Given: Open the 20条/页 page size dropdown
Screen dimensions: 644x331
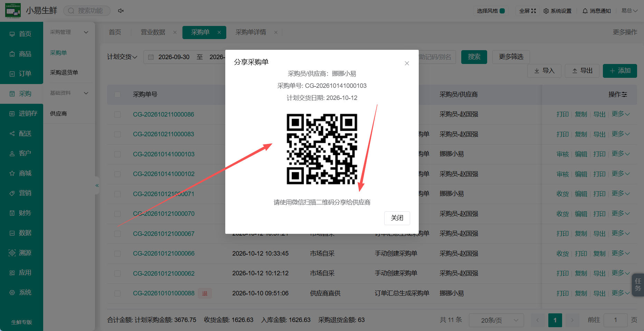Looking at the screenshot, I should click(496, 320).
